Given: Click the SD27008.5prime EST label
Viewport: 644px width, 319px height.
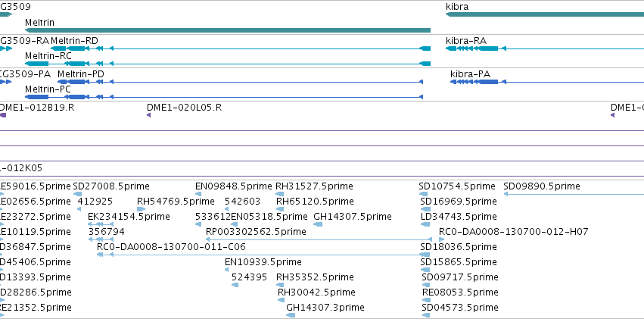Looking at the screenshot, I should point(111,186).
